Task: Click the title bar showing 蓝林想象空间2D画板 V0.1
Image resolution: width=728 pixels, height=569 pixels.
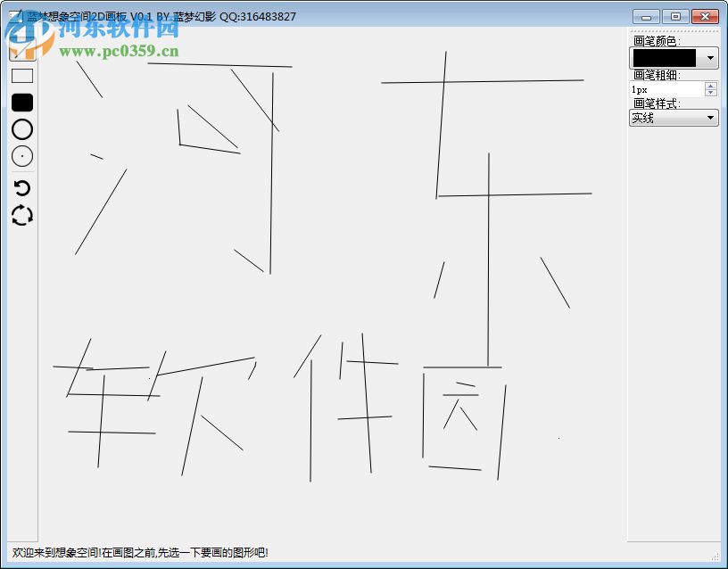Action: 161,15
